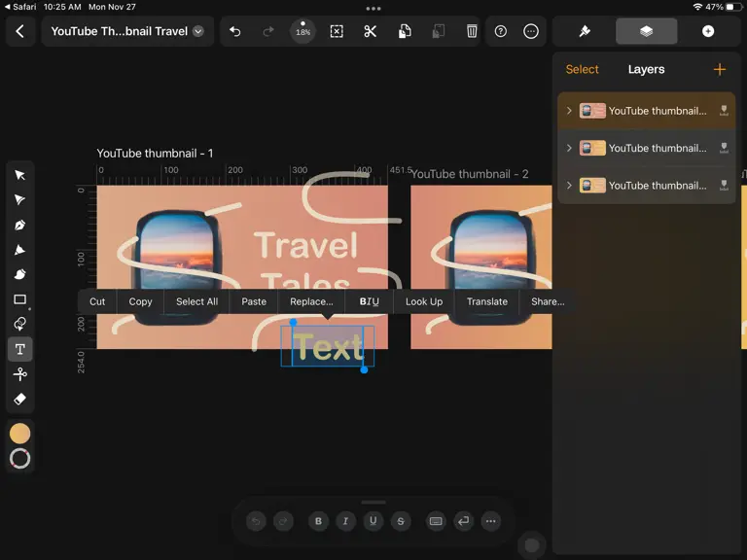
Task: Click the YouTube thumbnail - 1 artboard label
Action: point(155,154)
